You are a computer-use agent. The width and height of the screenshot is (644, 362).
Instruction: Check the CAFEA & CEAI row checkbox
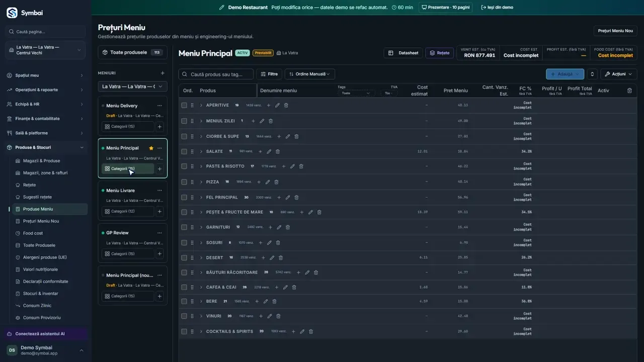184,288
